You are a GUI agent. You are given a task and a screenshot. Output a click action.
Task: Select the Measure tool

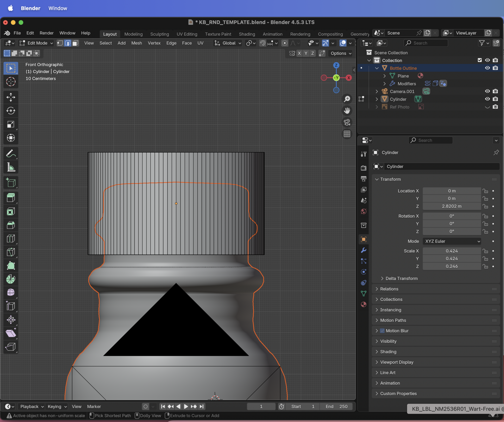coord(11,167)
